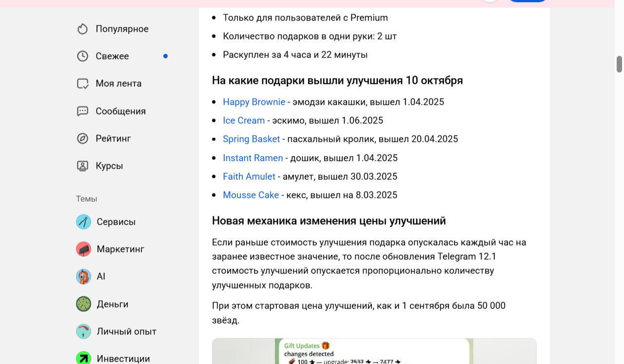Click the flame icon next to Популярное
This screenshot has width=624, height=364.
[x=82, y=29]
